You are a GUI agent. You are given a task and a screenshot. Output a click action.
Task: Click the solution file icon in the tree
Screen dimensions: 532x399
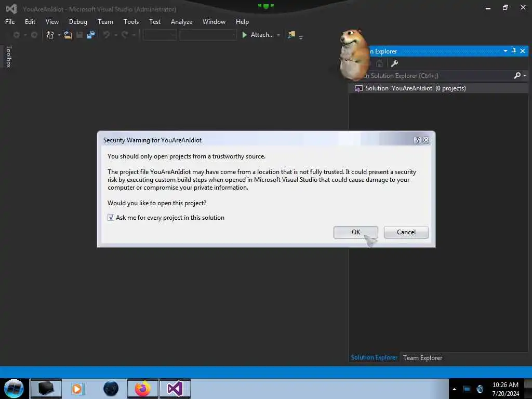[358, 88]
